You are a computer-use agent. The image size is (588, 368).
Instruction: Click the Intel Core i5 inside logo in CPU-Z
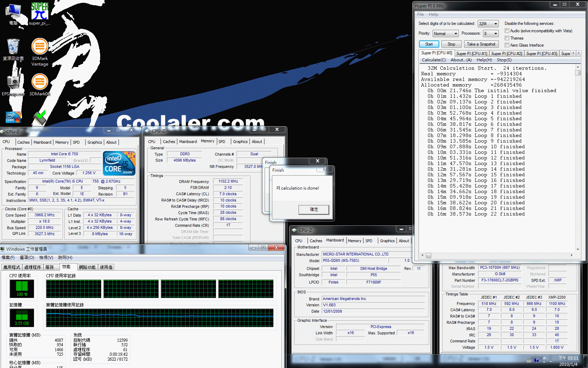tap(119, 163)
